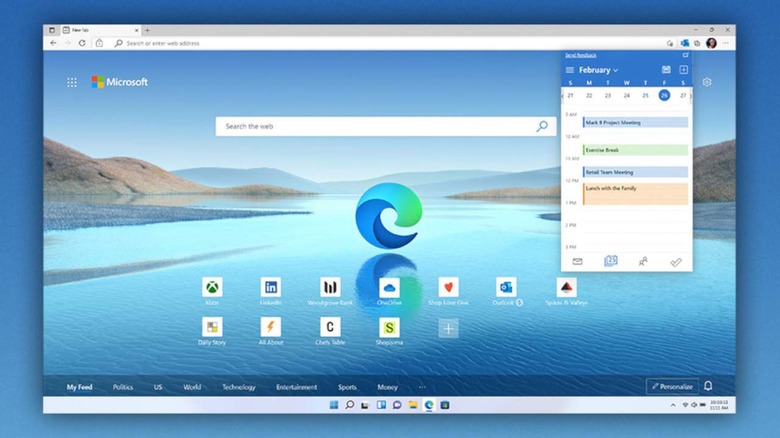Open the Outlook quick link tile

[506, 288]
